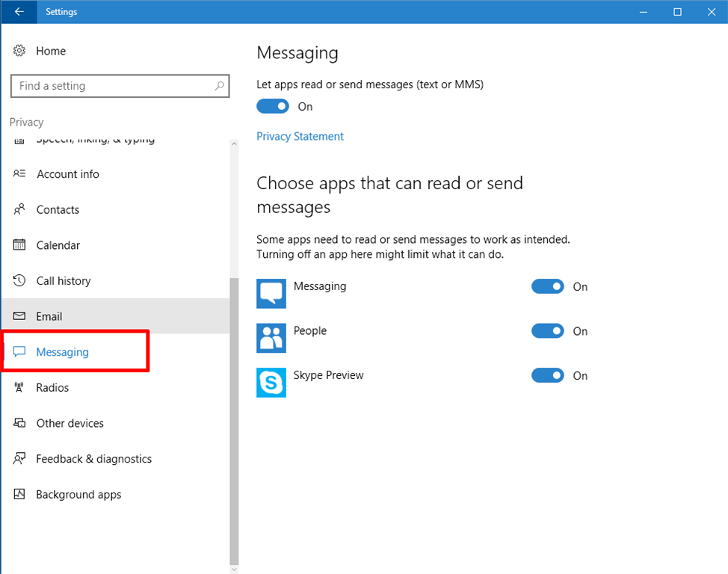Click the Call history clock icon
Screen dimensions: 728x574
click(x=19, y=280)
